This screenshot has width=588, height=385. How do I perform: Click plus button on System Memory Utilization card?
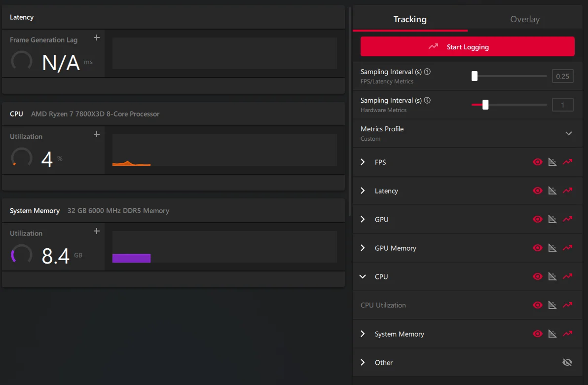pos(96,231)
